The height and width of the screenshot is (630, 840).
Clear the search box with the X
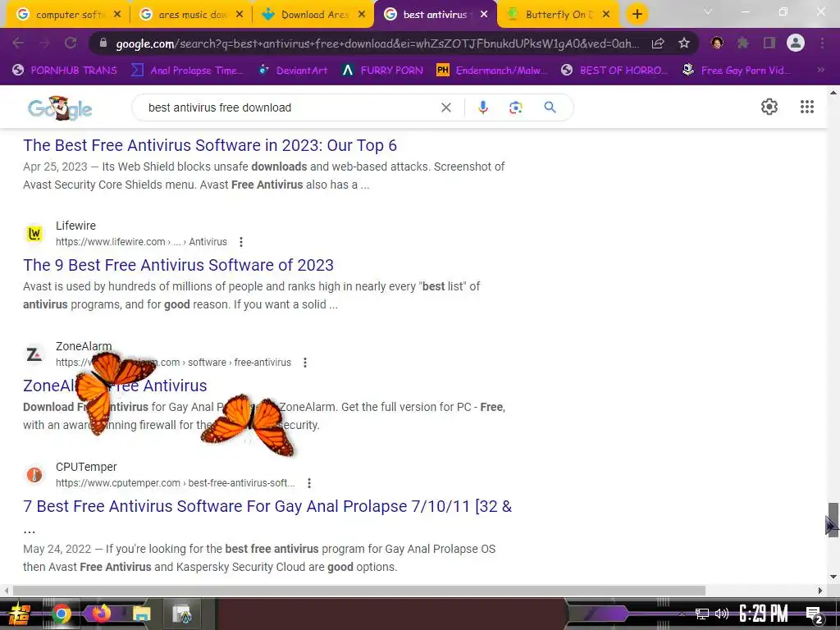click(x=445, y=107)
